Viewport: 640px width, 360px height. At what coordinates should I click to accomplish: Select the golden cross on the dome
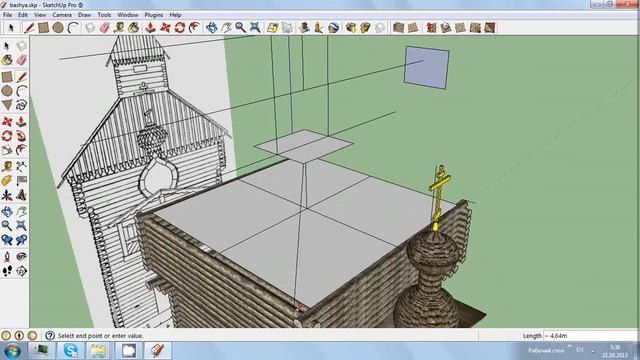pos(439,198)
